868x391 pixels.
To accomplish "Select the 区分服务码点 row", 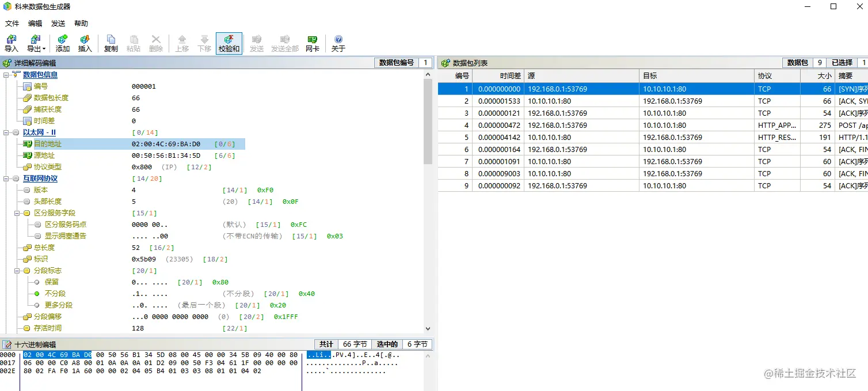I will click(170, 225).
